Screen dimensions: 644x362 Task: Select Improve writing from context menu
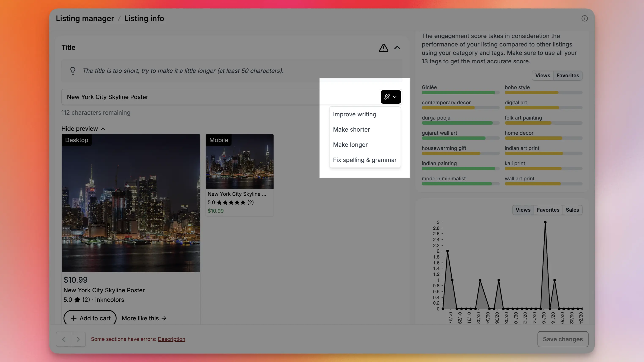click(x=354, y=114)
